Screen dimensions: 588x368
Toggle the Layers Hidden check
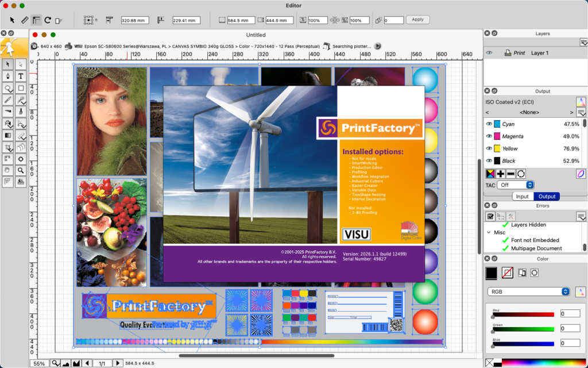[x=505, y=225]
